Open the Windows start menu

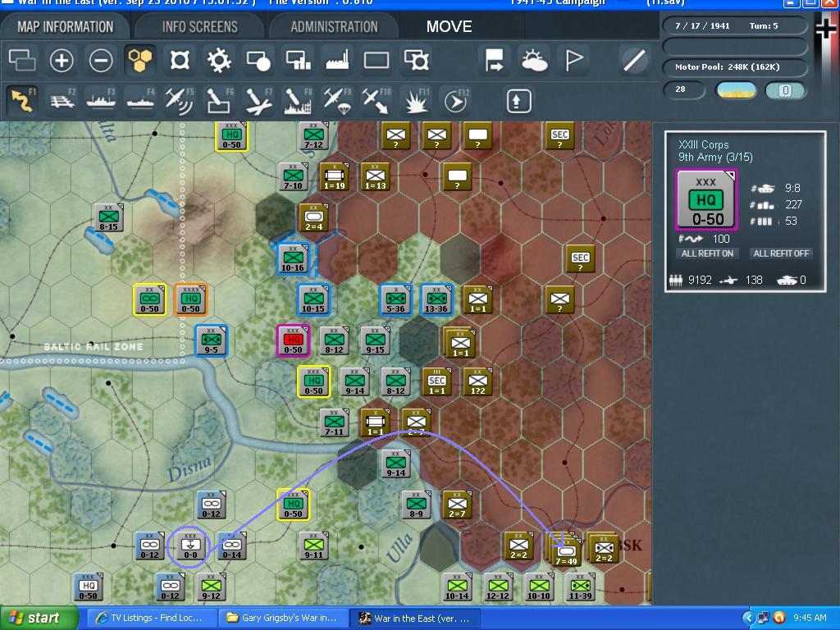[x=38, y=618]
